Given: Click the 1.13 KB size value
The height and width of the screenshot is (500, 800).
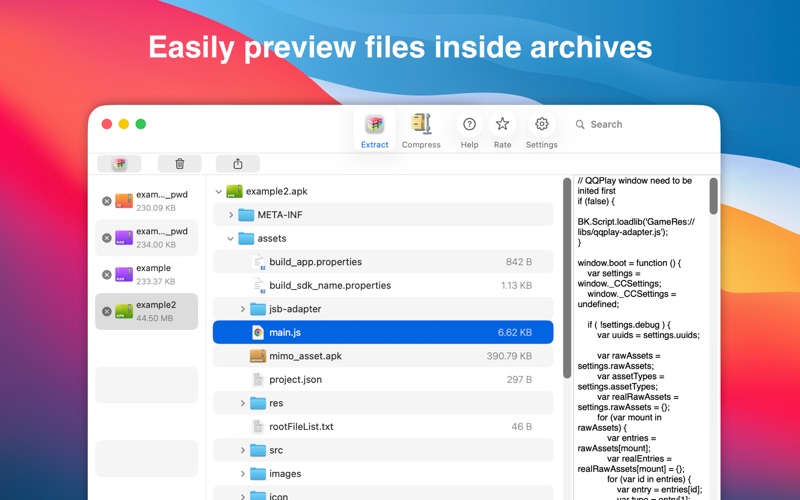Looking at the screenshot, I should tap(516, 285).
